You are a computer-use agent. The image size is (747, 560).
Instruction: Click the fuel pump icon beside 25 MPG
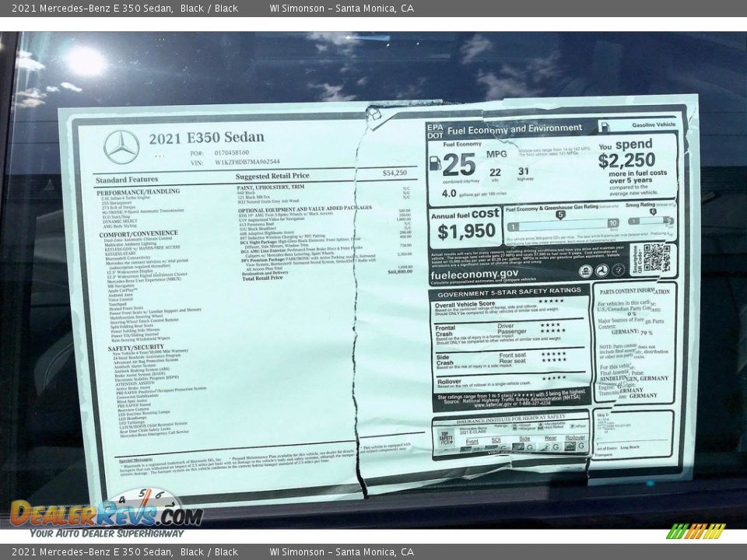coord(435,163)
